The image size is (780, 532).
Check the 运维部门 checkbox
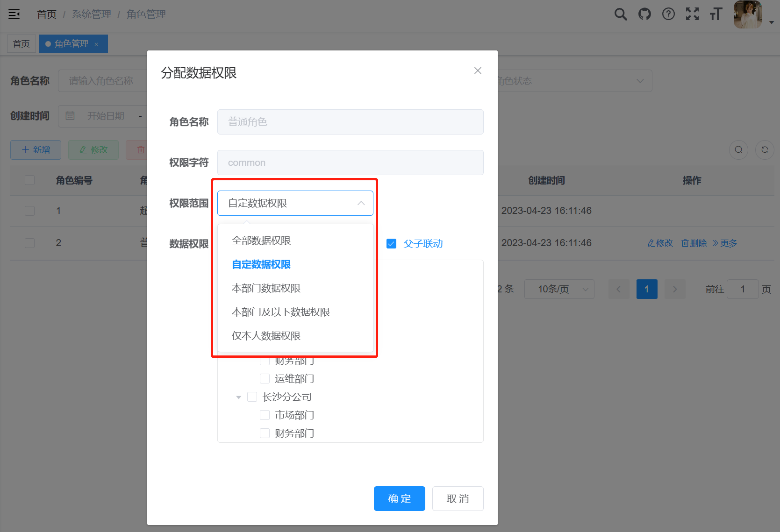pyautogui.click(x=265, y=378)
